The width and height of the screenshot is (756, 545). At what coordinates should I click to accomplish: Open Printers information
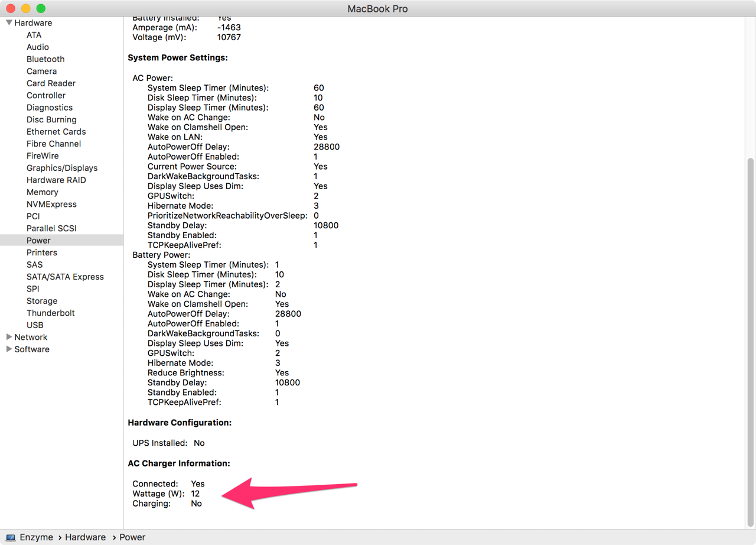pyautogui.click(x=42, y=252)
